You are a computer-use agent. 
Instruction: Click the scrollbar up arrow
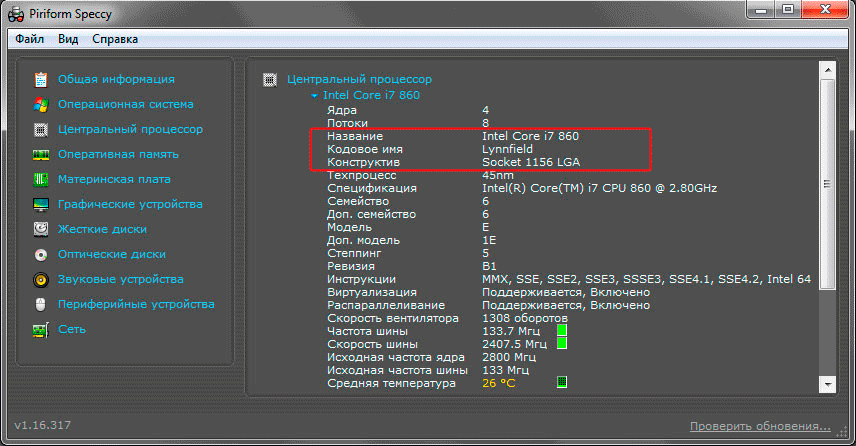(x=828, y=70)
